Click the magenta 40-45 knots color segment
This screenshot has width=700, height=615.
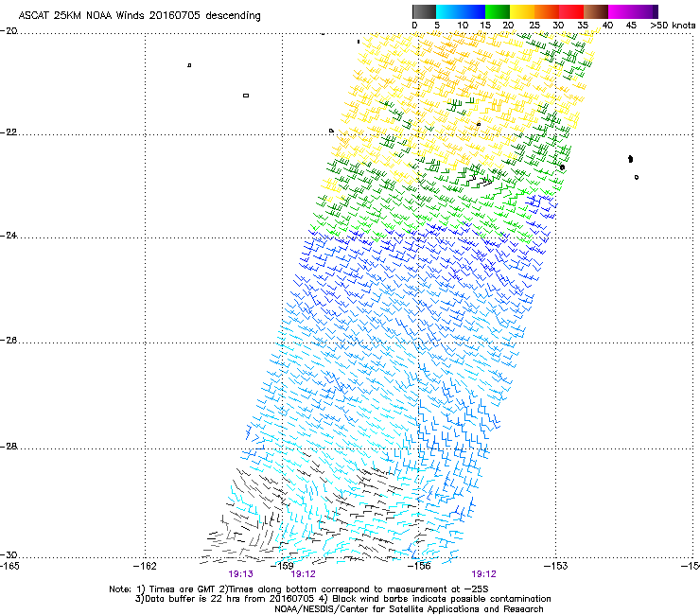tap(621, 11)
